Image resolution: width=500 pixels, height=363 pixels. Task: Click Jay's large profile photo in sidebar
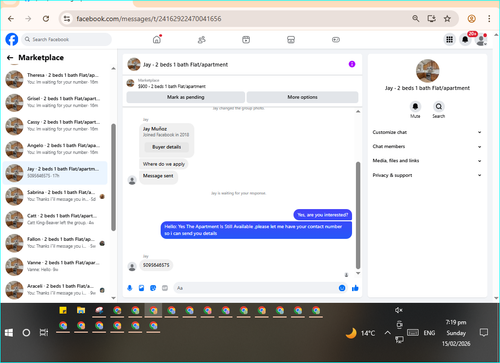[428, 71]
